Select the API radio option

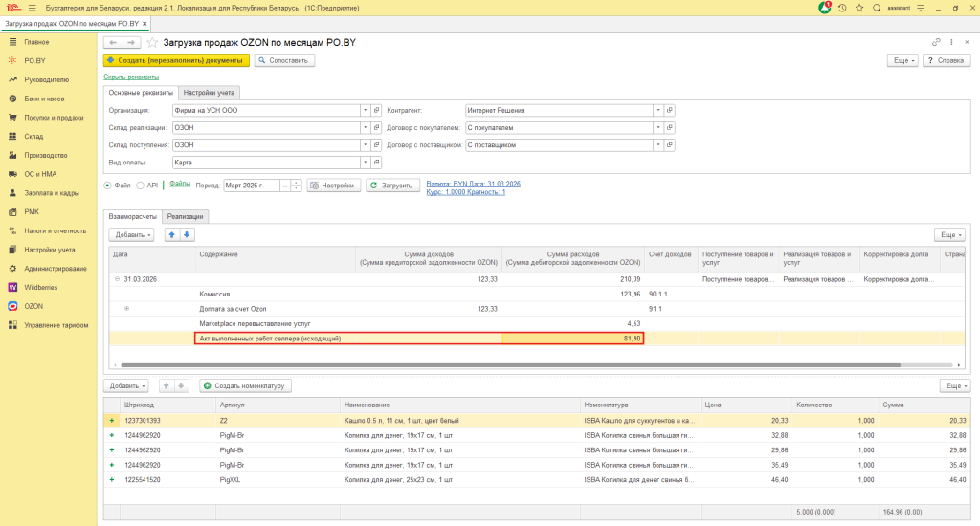(140, 186)
